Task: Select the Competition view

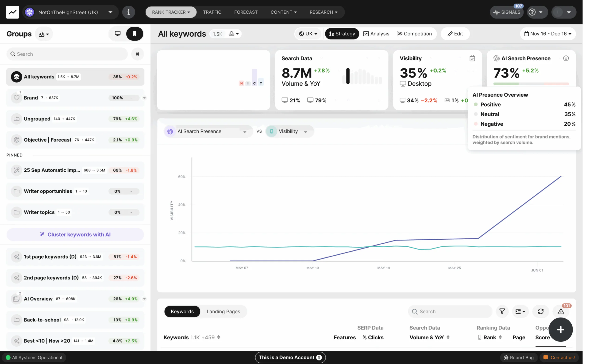Action: coord(415,34)
